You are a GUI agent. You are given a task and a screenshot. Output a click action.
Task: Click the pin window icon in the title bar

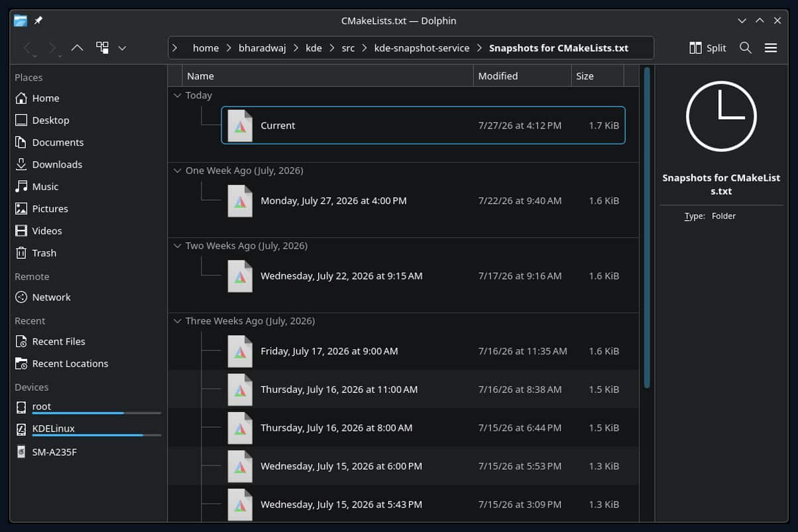(x=38, y=21)
